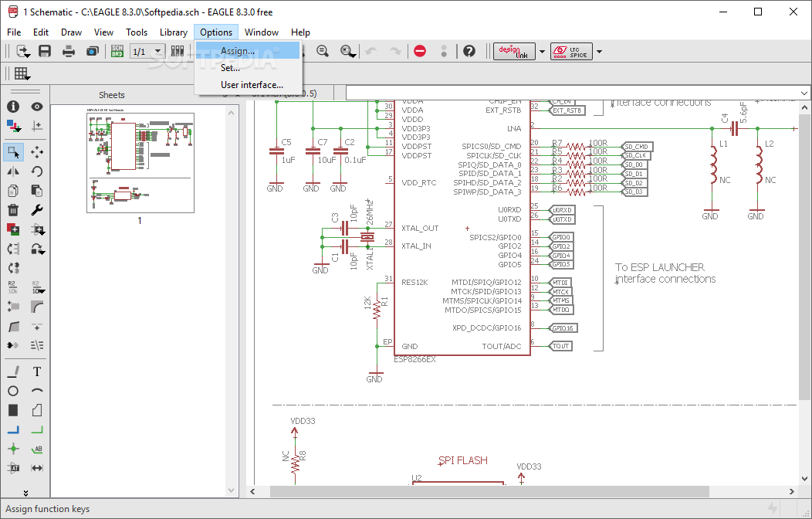Select the Group selection tool
The height and width of the screenshot is (519, 812).
[x=13, y=152]
